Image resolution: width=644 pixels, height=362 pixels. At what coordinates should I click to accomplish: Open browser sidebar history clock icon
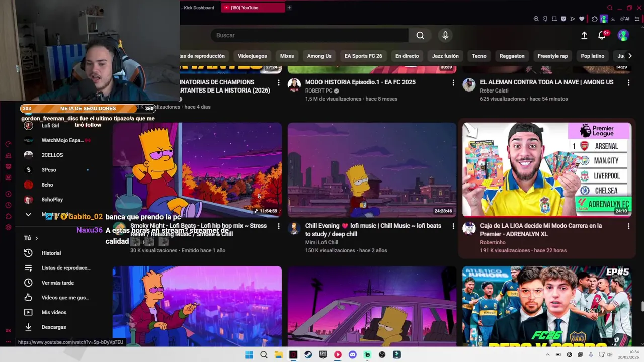[x=8, y=205]
